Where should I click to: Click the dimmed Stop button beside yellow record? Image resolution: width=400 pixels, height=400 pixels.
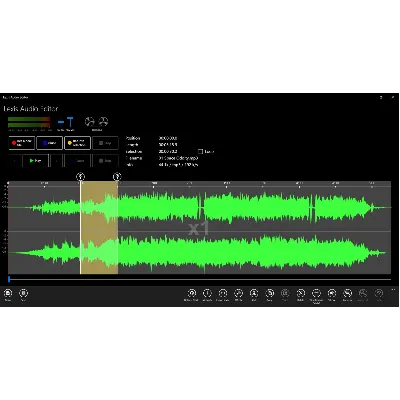105,143
